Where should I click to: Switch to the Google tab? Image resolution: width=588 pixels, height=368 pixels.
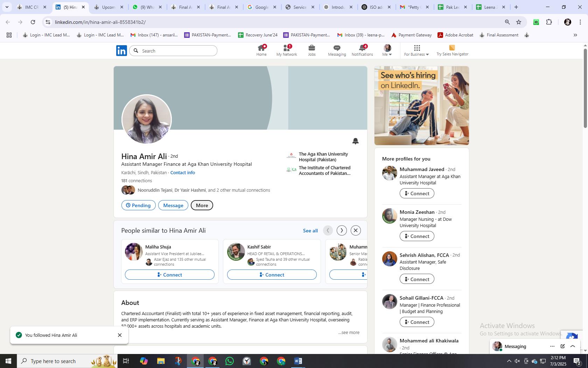[x=261, y=7]
